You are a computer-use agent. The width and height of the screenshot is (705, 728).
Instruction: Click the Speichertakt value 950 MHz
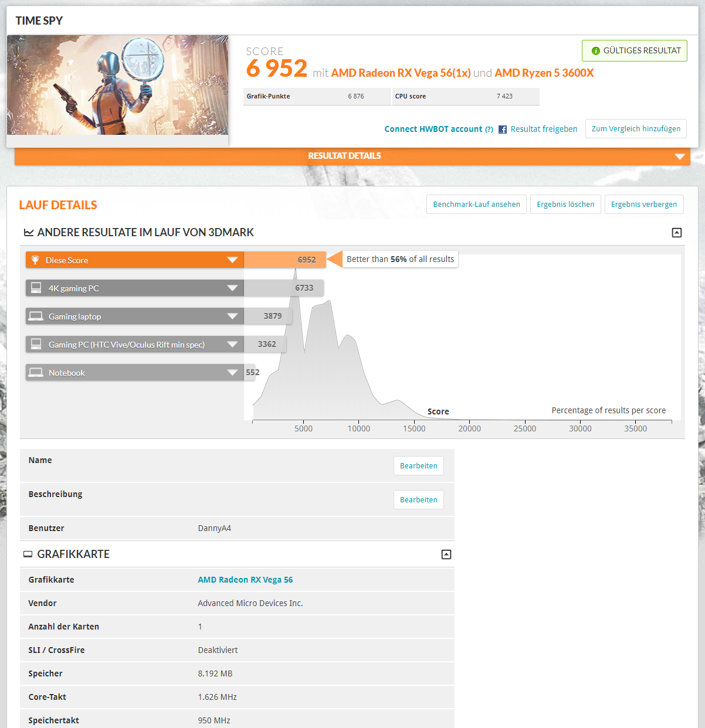coord(214,720)
